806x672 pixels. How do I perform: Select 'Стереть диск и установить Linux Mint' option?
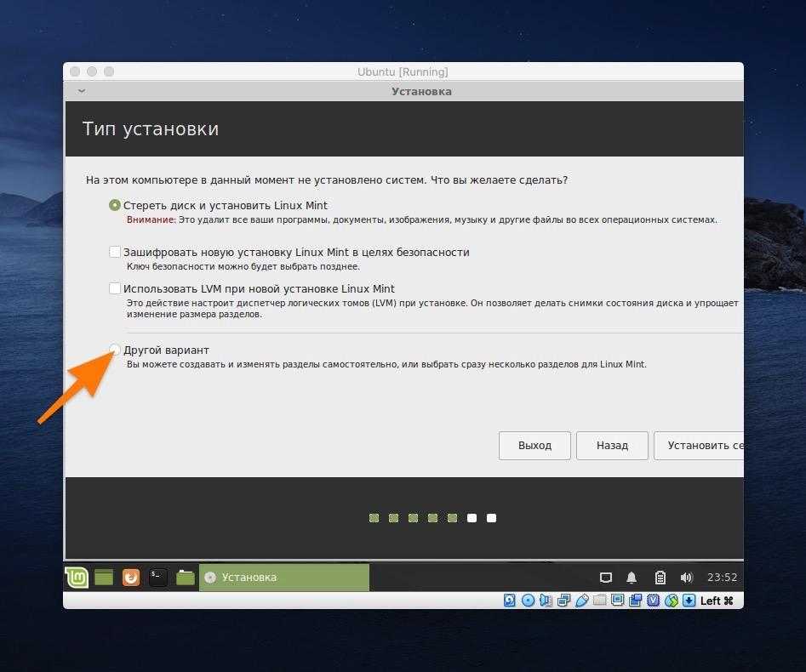point(115,205)
